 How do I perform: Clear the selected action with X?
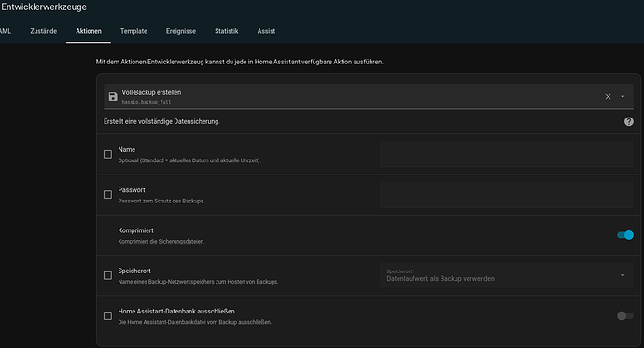[x=608, y=96]
